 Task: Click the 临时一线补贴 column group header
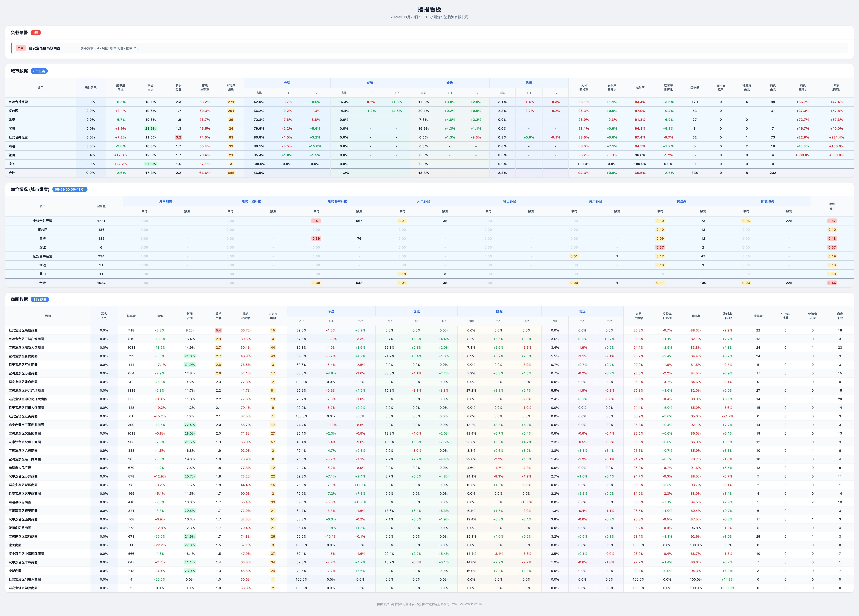(x=252, y=201)
